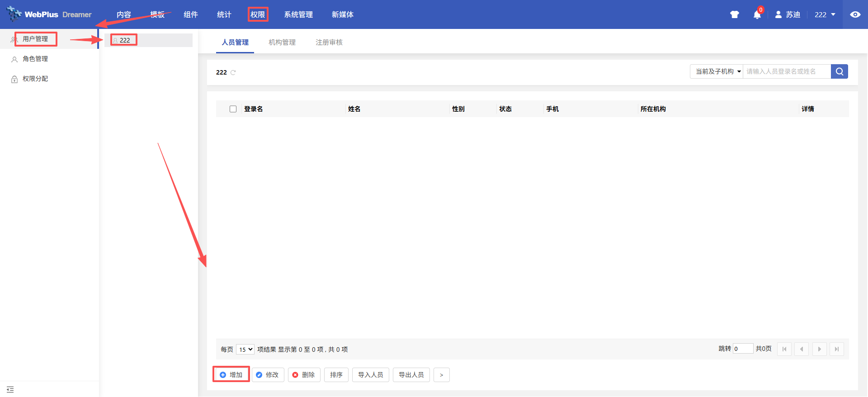
Task: Click the refresh icon next to 222
Action: 233,72
